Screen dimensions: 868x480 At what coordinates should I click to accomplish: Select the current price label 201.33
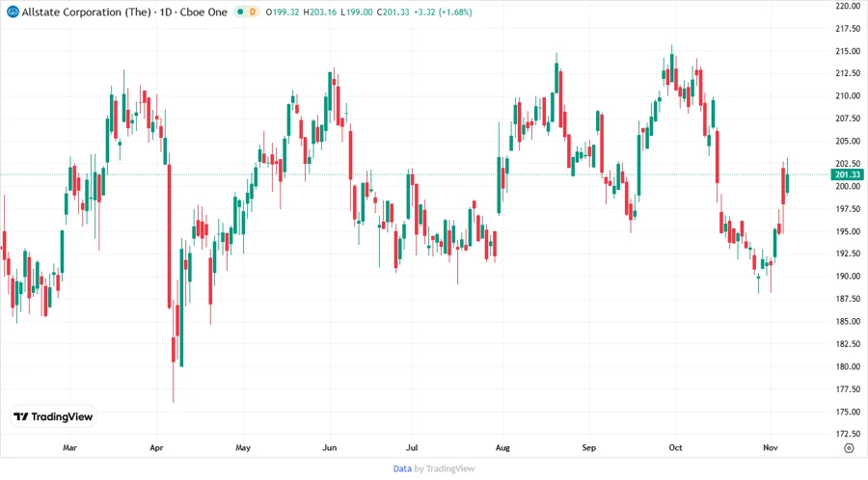click(848, 174)
